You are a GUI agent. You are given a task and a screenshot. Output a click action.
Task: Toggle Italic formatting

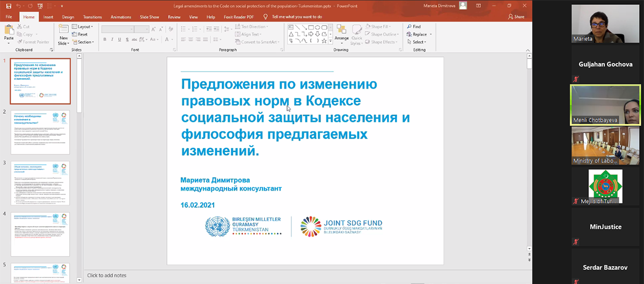point(113,39)
